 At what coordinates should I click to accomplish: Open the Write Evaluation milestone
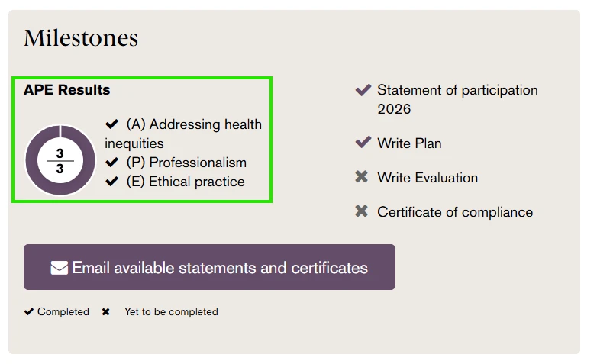point(428,178)
